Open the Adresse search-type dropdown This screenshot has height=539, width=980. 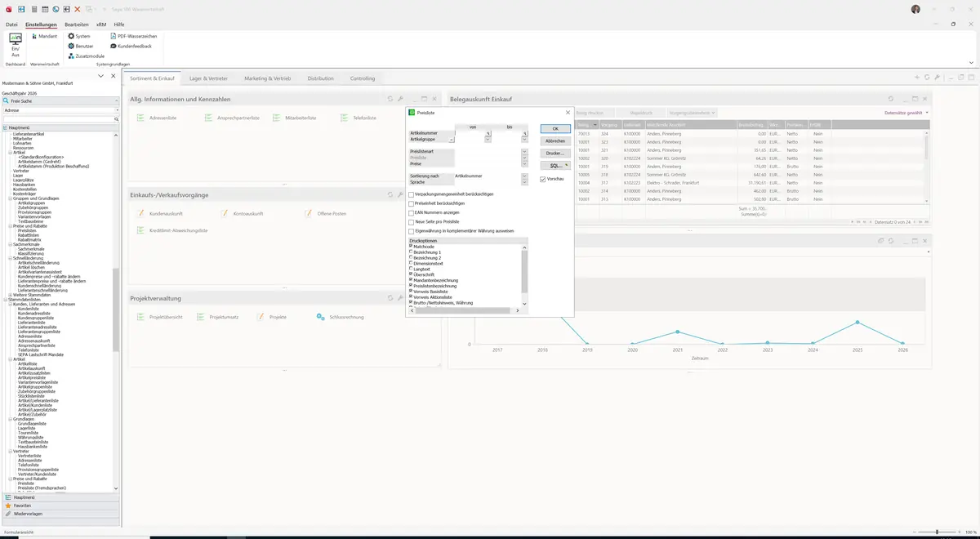117,110
